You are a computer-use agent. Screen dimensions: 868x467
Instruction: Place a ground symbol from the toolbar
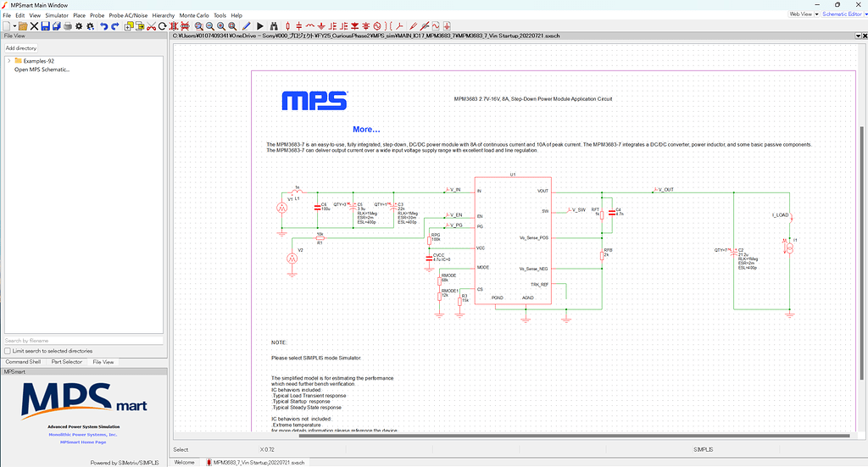pos(321,26)
